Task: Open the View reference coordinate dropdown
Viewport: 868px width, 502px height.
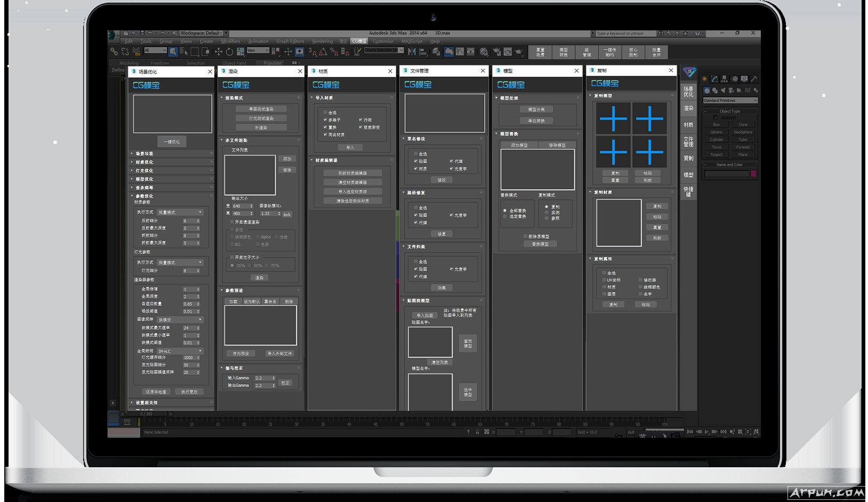Action: (258, 50)
